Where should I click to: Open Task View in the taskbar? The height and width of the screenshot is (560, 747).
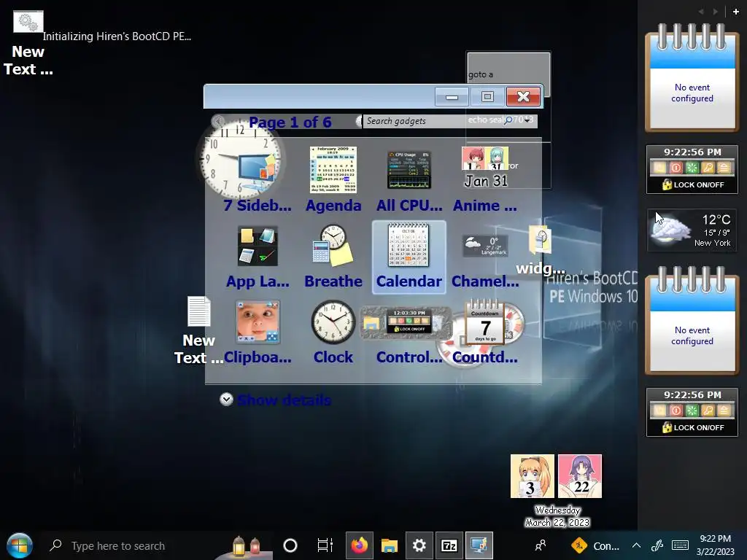325,545
